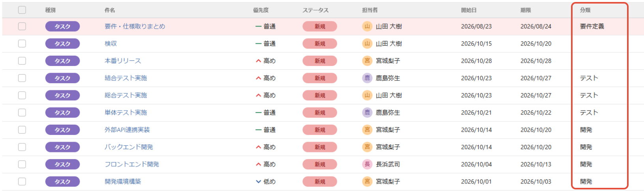The image size is (644, 191).
Task: Click 鹿島弥生 avatar icon in 結合テスト実施 row
Action: [367, 78]
